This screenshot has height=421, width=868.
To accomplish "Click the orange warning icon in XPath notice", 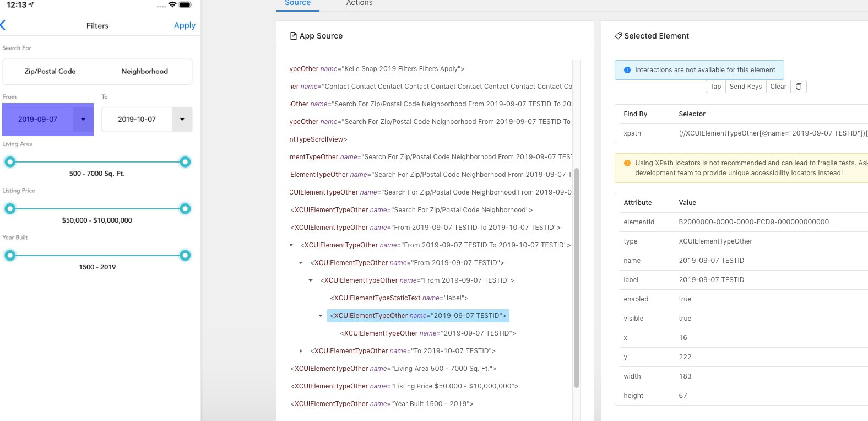I will click(x=627, y=163).
